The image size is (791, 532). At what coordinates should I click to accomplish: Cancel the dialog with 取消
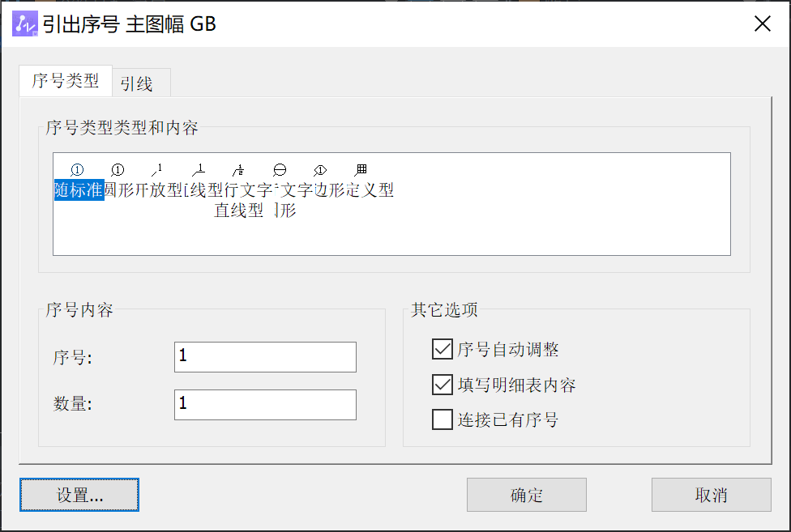tap(711, 495)
